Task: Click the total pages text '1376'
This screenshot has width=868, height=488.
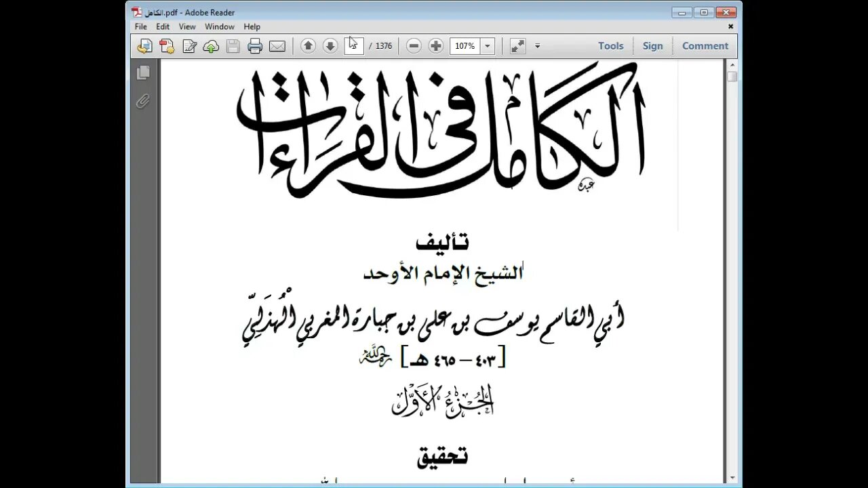Action: (384, 46)
